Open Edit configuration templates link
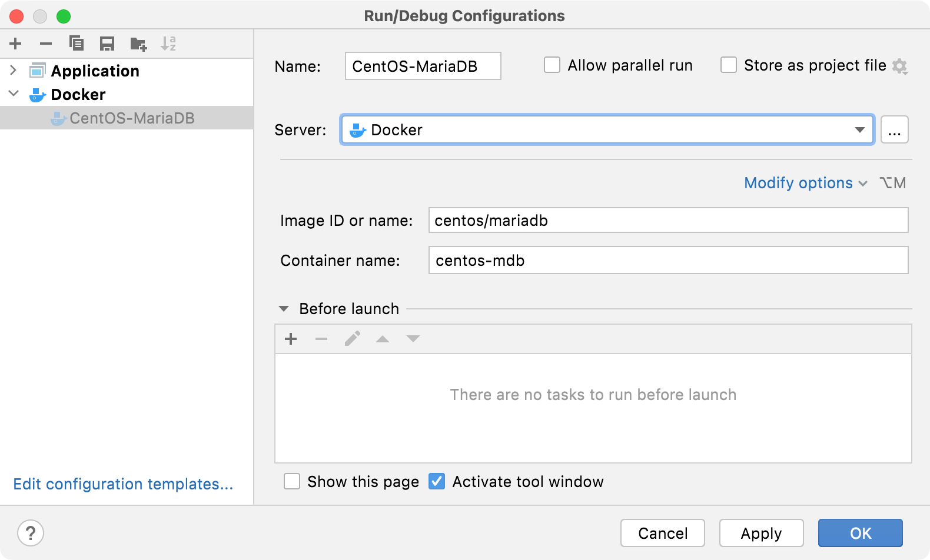 click(x=123, y=484)
